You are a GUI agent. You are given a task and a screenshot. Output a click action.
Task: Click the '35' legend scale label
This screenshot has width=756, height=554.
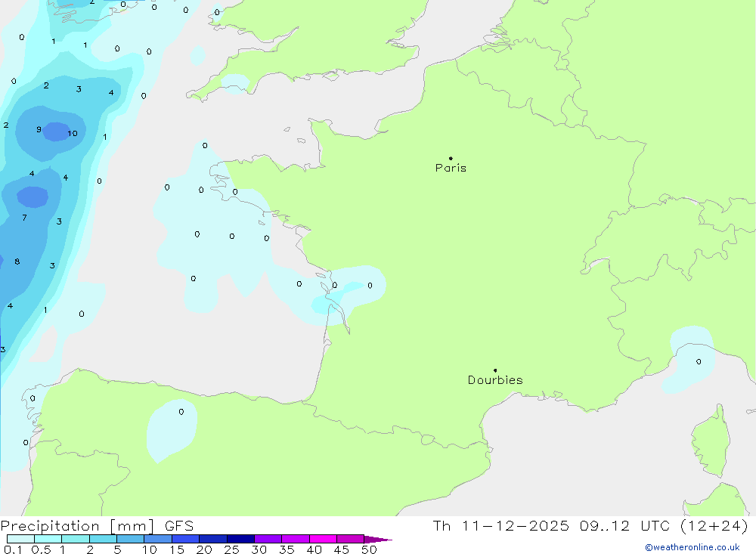coord(287,549)
